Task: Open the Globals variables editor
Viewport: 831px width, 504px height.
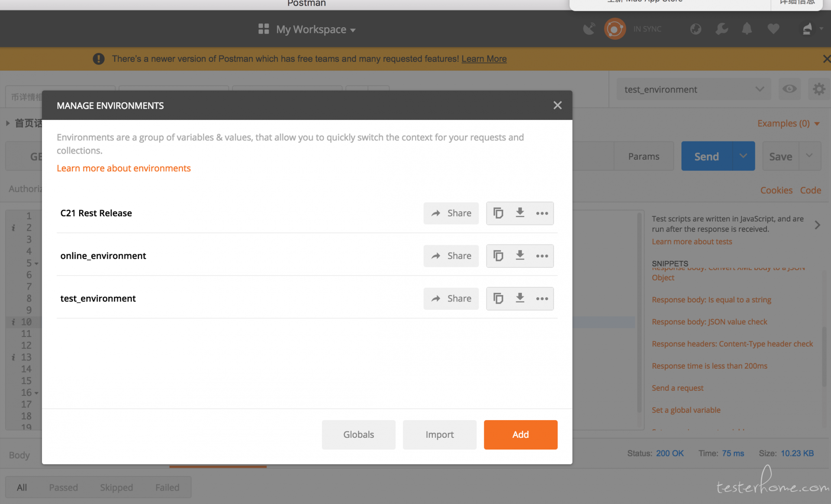Action: tap(358, 434)
